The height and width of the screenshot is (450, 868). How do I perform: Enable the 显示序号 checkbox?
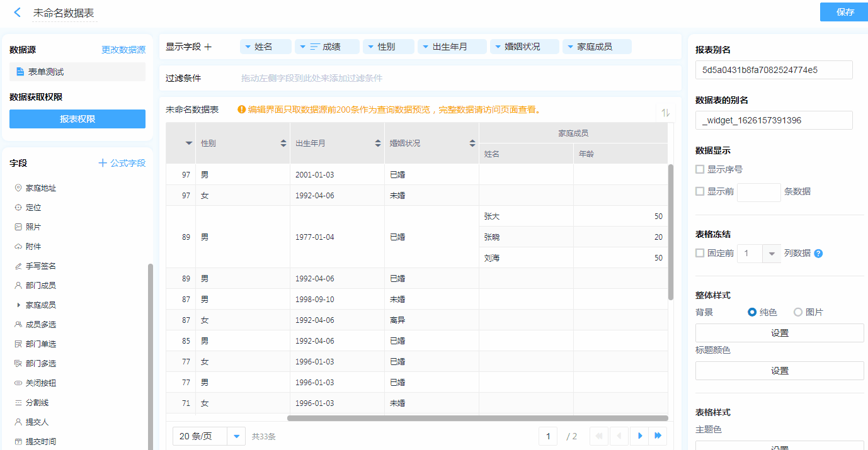point(700,169)
